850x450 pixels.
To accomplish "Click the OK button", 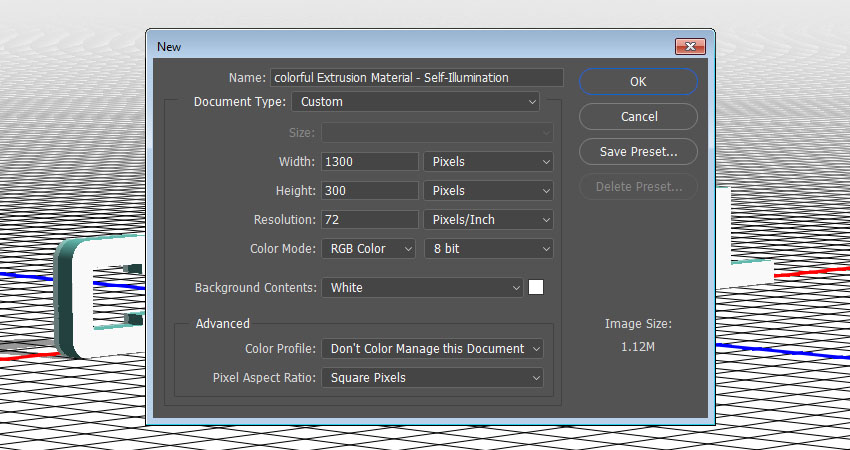I will click(638, 81).
